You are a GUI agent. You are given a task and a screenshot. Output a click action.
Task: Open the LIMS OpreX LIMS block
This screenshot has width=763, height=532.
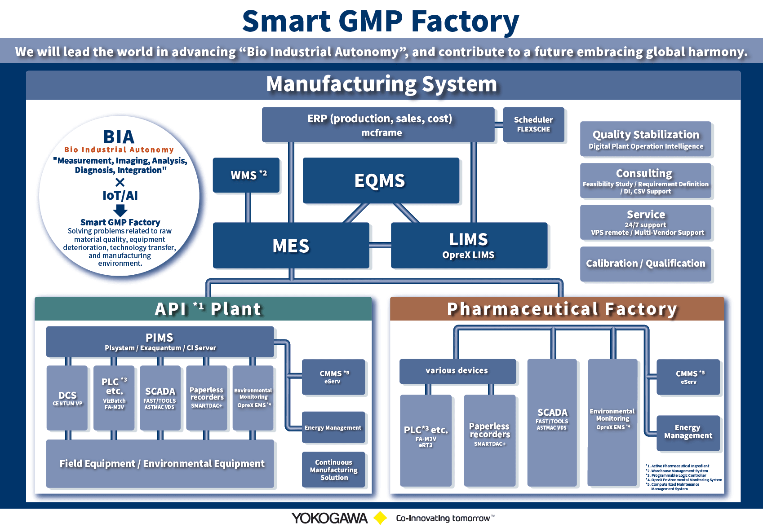[x=469, y=246]
